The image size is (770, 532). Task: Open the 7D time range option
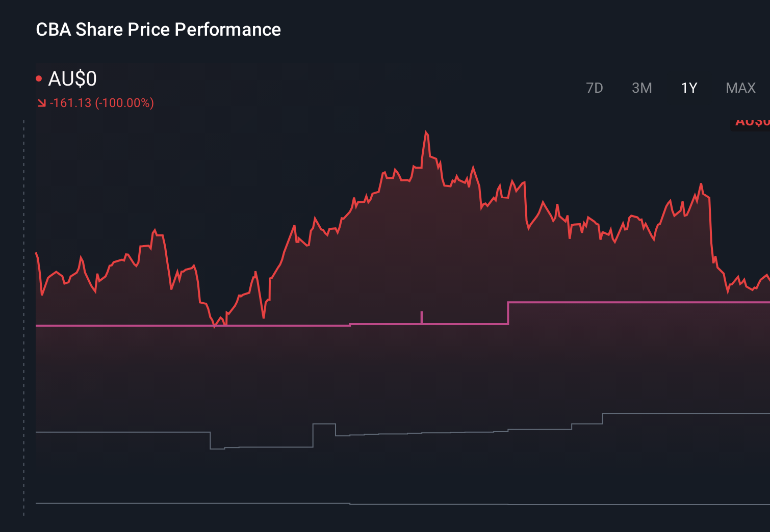tap(595, 88)
